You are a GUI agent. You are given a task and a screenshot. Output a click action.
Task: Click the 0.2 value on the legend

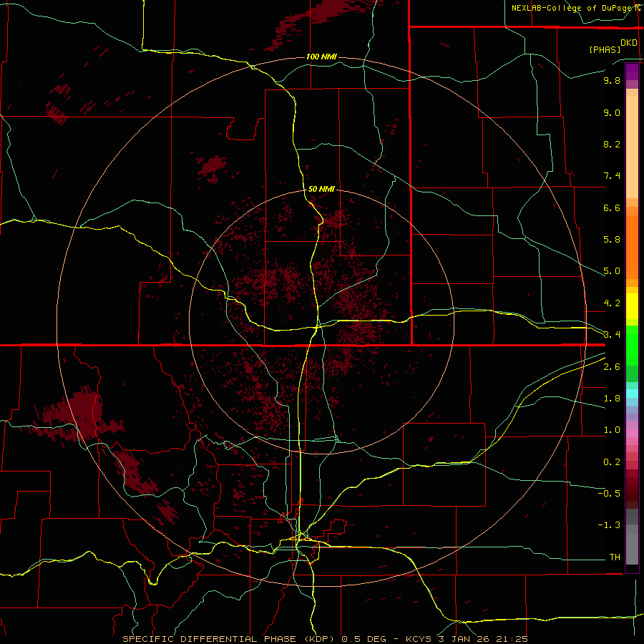pyautogui.click(x=612, y=462)
